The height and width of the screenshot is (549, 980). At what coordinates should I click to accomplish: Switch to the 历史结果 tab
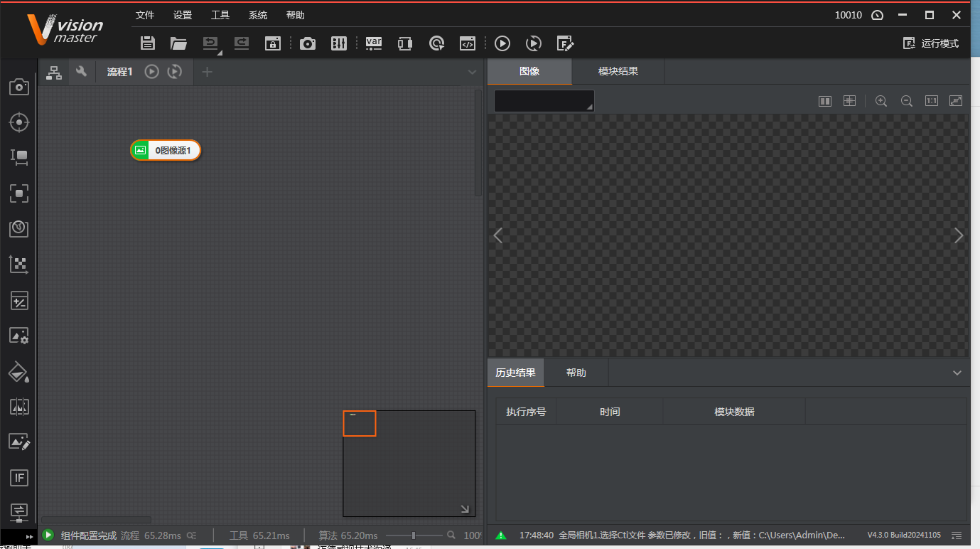point(516,373)
